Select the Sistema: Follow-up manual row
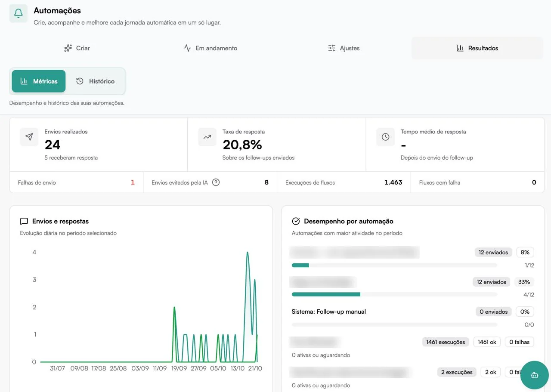 [x=413, y=318]
